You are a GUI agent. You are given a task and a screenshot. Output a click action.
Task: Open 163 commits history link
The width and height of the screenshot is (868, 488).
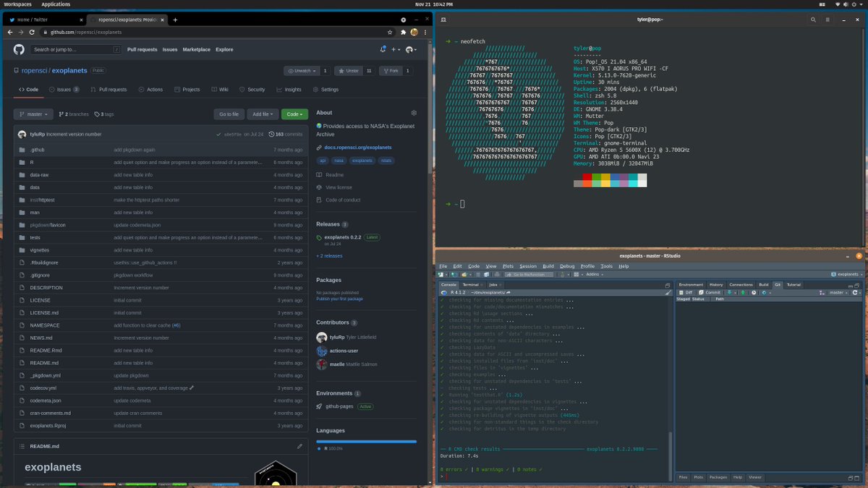pos(286,134)
